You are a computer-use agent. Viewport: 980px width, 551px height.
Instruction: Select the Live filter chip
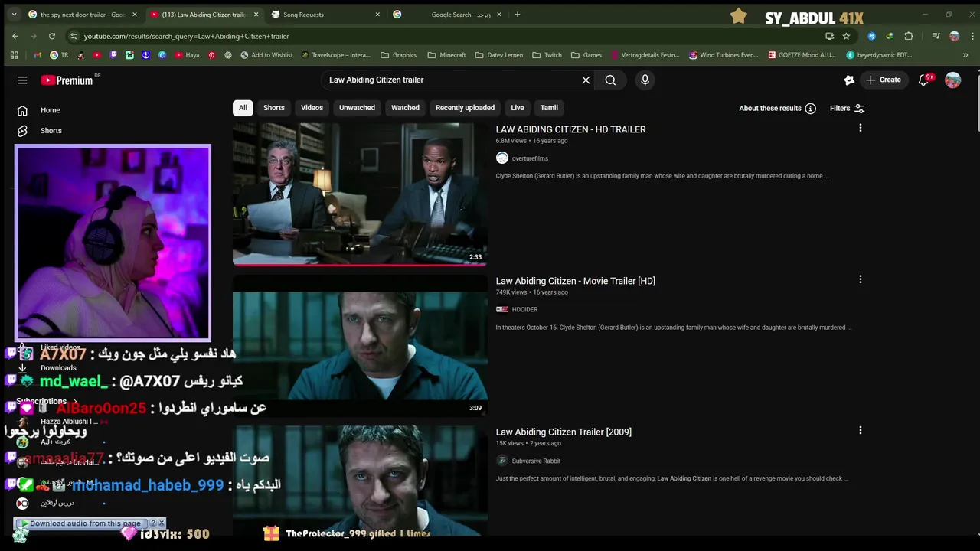coord(518,108)
